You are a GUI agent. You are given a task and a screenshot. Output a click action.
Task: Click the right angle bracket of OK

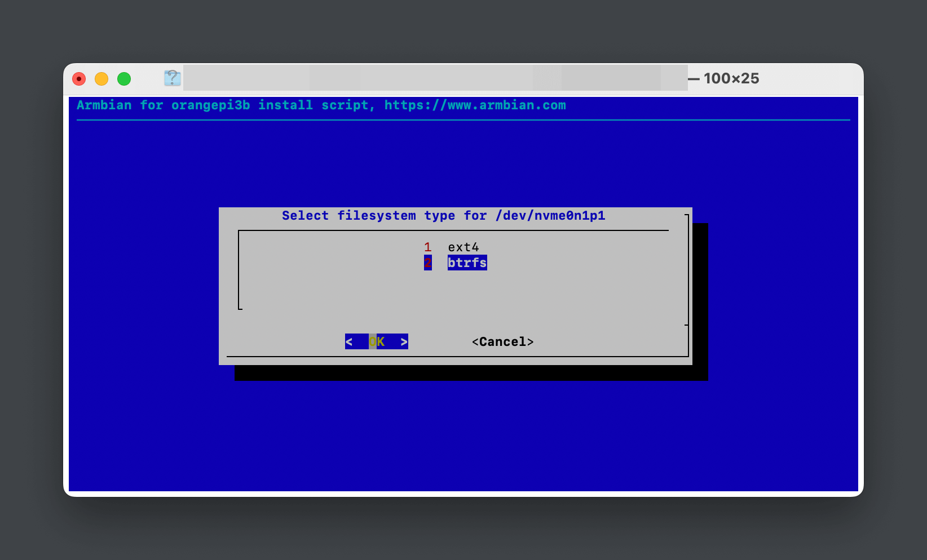point(404,342)
